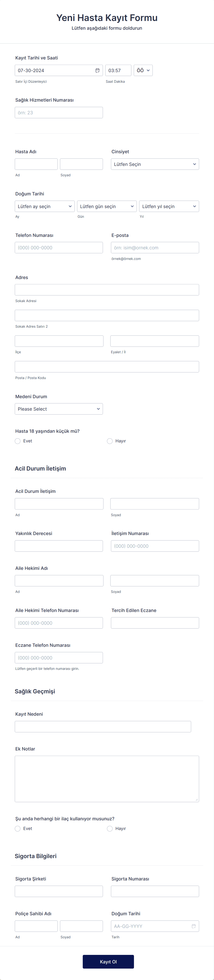214x980 pixels.
Task: Choose Evet for current medication question
Action: point(17,829)
